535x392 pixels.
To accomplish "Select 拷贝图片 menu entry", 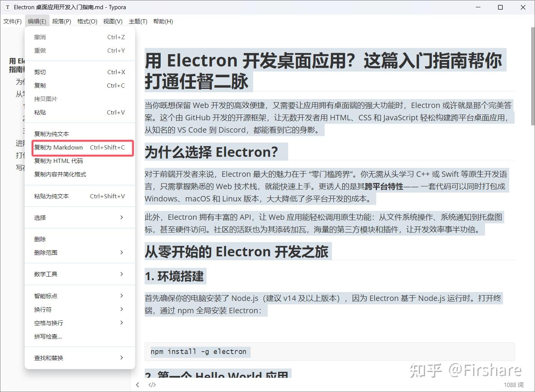I will [x=80, y=99].
